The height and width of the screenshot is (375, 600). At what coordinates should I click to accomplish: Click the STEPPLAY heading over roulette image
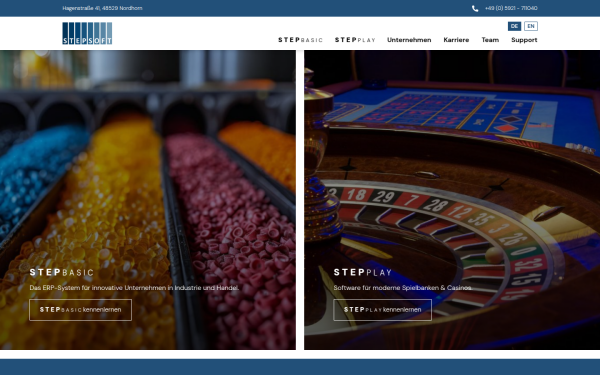click(x=363, y=272)
